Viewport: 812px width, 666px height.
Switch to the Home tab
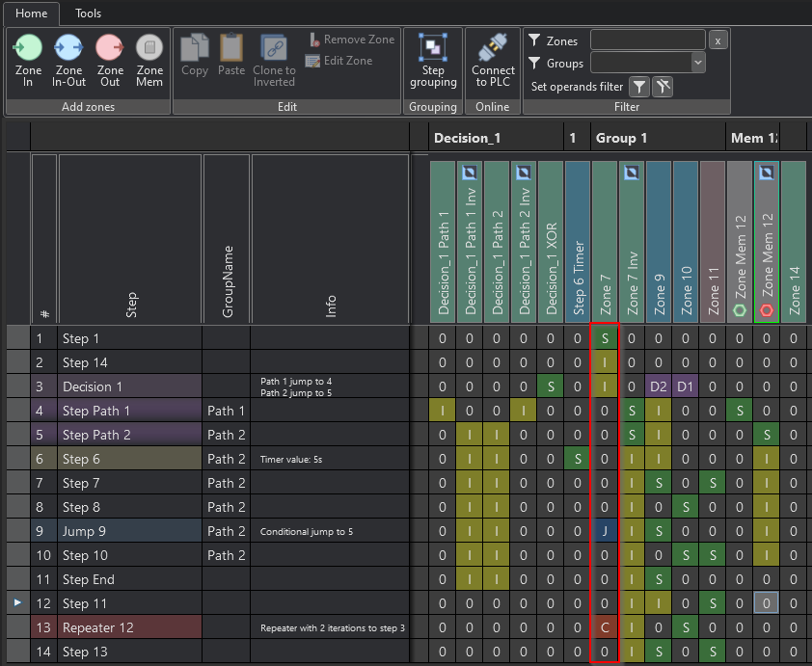click(31, 13)
